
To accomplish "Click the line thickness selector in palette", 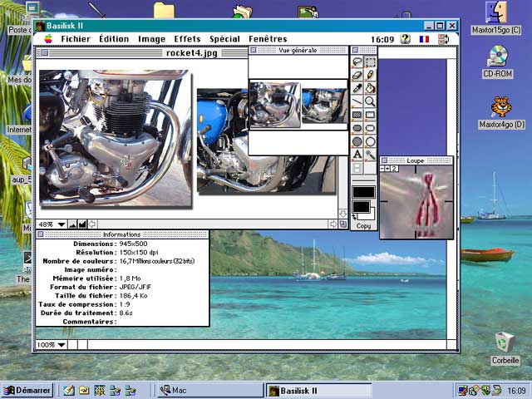I will [363, 179].
